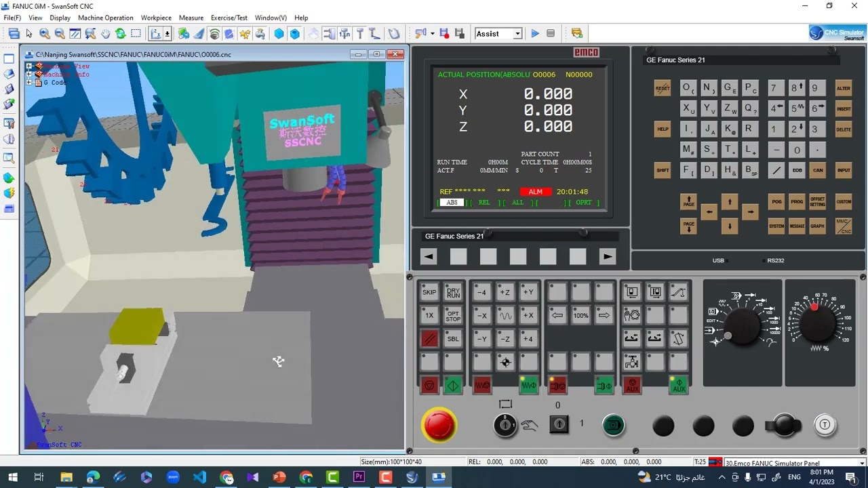
Task: Select the zoom out magnifier tool
Action: [60, 33]
